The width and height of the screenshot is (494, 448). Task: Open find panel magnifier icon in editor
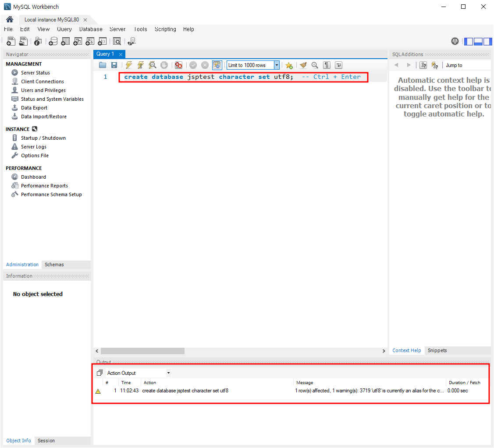pyautogui.click(x=315, y=65)
